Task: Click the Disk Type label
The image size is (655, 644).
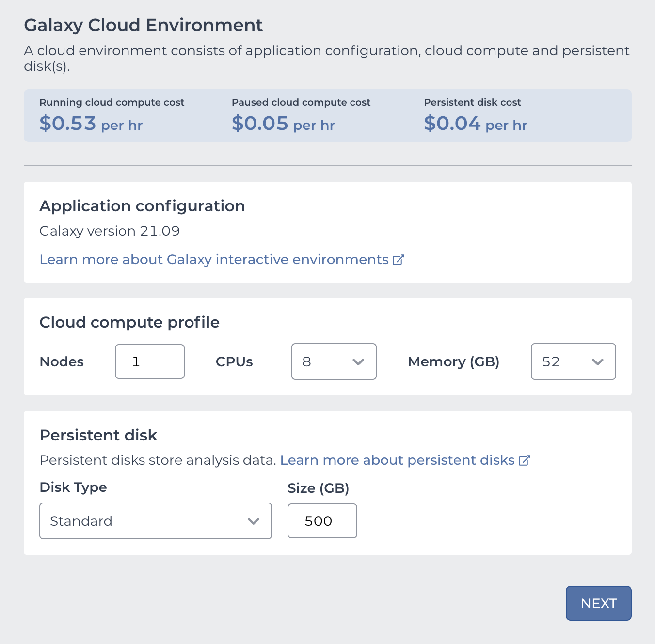Action: click(73, 487)
